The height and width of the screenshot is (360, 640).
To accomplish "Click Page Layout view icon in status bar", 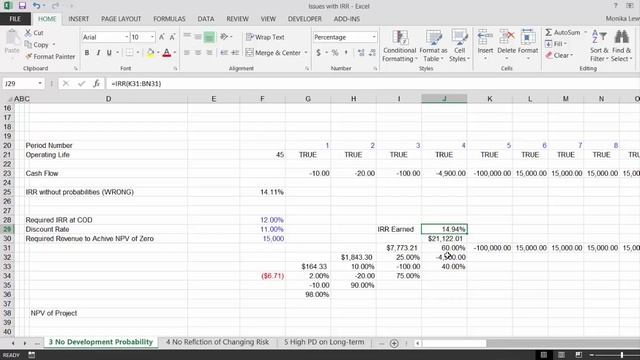I will coord(561,355).
